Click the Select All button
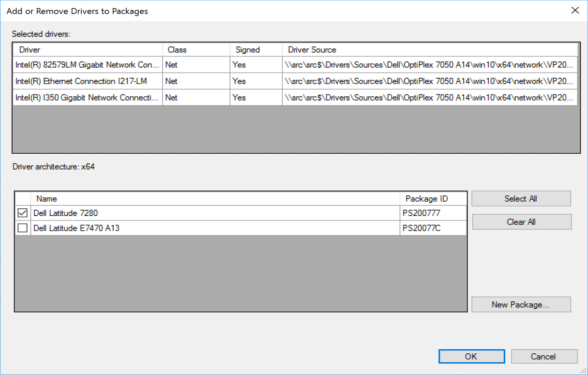The width and height of the screenshot is (588, 375). click(x=521, y=198)
